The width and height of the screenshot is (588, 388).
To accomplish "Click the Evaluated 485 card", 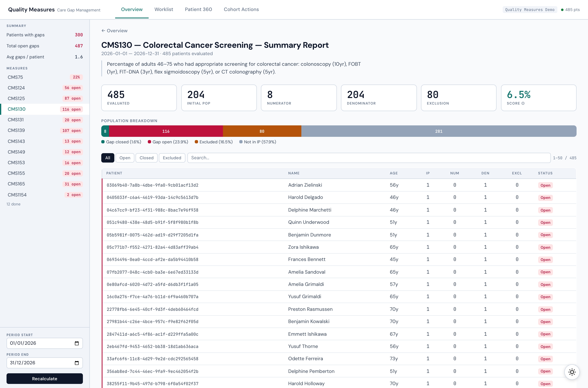I will (x=139, y=98).
